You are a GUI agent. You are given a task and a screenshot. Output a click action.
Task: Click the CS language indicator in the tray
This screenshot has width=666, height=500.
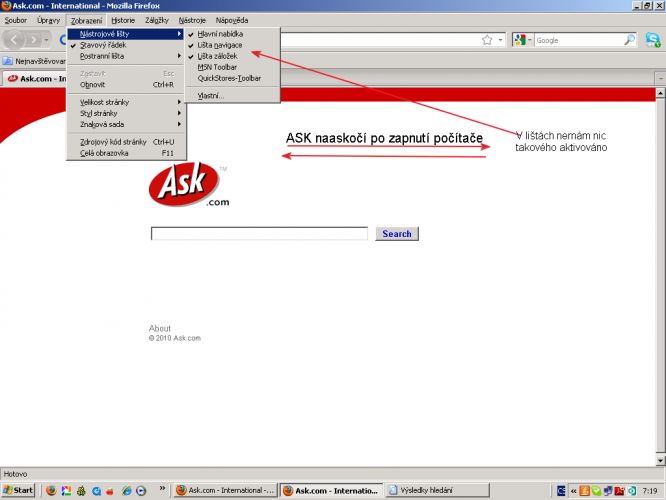click(x=561, y=491)
